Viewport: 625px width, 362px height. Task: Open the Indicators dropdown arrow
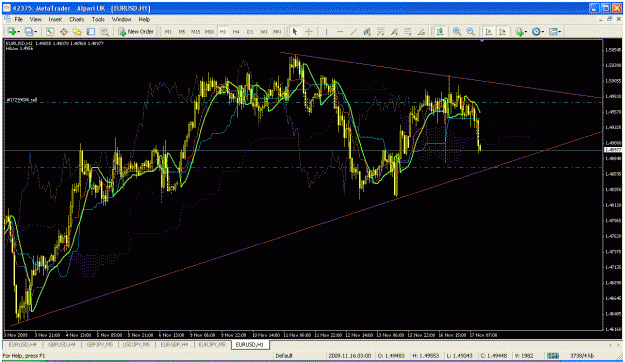526,31
